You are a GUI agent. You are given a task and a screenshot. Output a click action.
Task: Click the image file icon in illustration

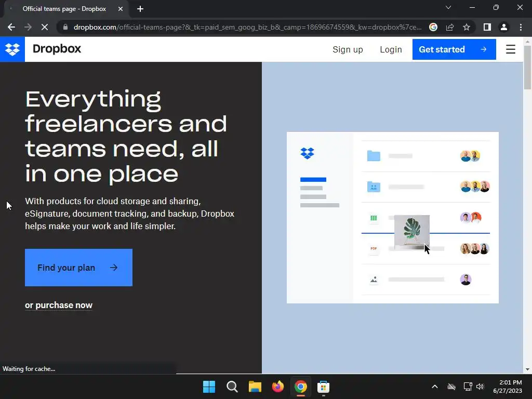coord(374,280)
